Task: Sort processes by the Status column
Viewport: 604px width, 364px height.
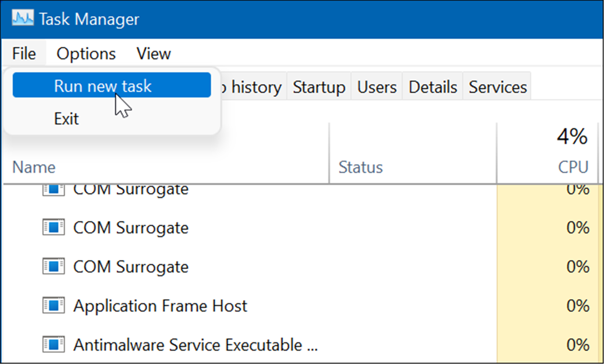Action: tap(360, 167)
